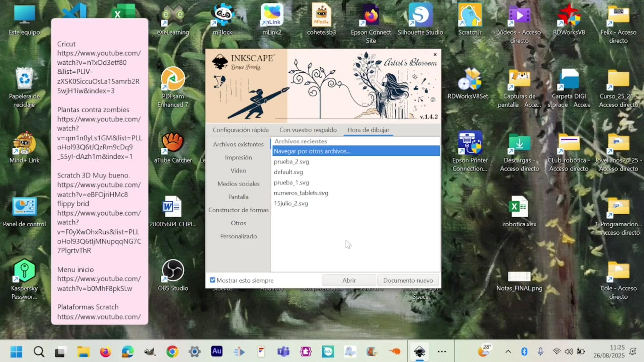
Task: Select recent file 15julio_2.svg
Action: [356, 203]
